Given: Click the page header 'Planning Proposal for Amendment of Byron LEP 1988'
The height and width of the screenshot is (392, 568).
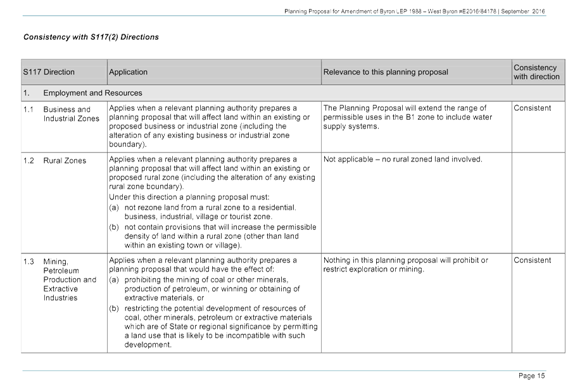Looking at the screenshot, I should pos(414,11).
